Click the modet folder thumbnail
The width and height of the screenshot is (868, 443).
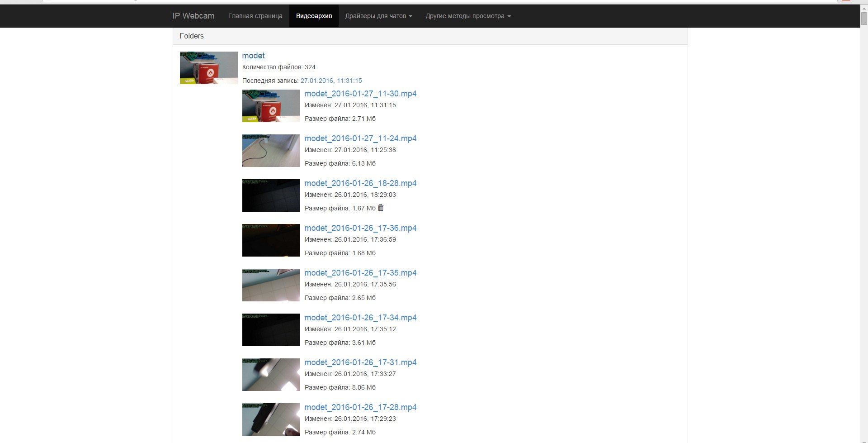pyautogui.click(x=208, y=68)
